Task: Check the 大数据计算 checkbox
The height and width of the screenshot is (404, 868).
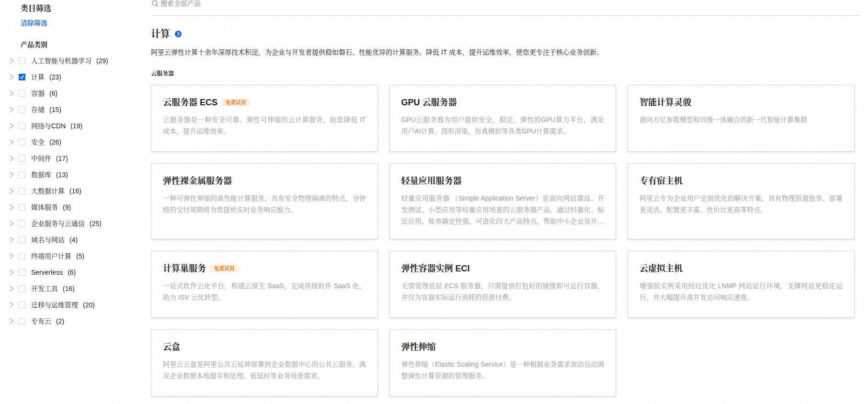Action: (x=22, y=191)
